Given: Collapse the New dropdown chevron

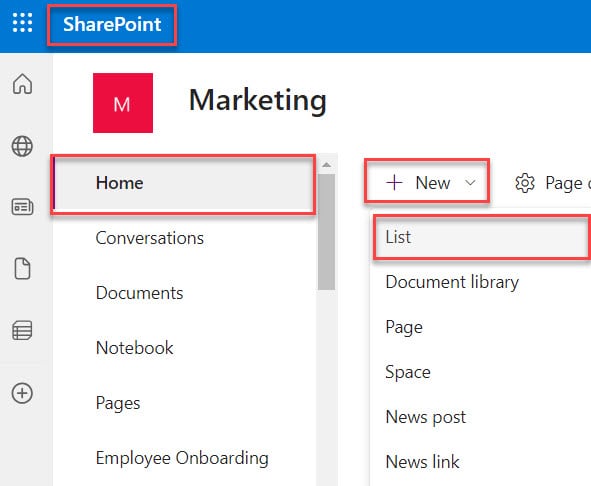Looking at the screenshot, I should (470, 183).
